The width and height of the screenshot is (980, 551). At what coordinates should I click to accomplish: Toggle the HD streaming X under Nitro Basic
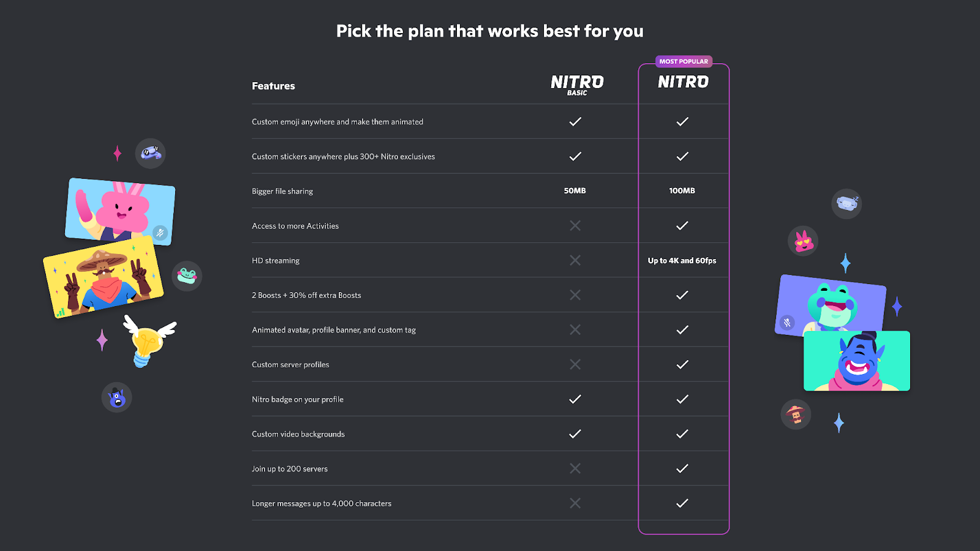pos(575,260)
